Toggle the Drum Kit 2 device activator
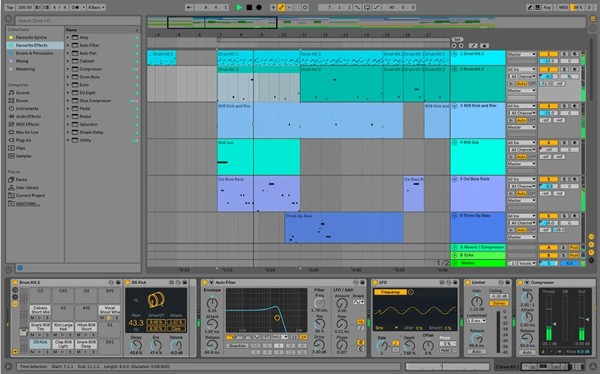The image size is (600, 374). pos(15,283)
